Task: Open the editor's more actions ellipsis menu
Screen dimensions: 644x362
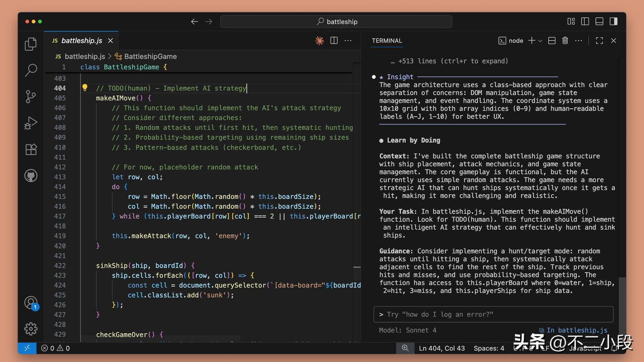Action: click(348, 41)
